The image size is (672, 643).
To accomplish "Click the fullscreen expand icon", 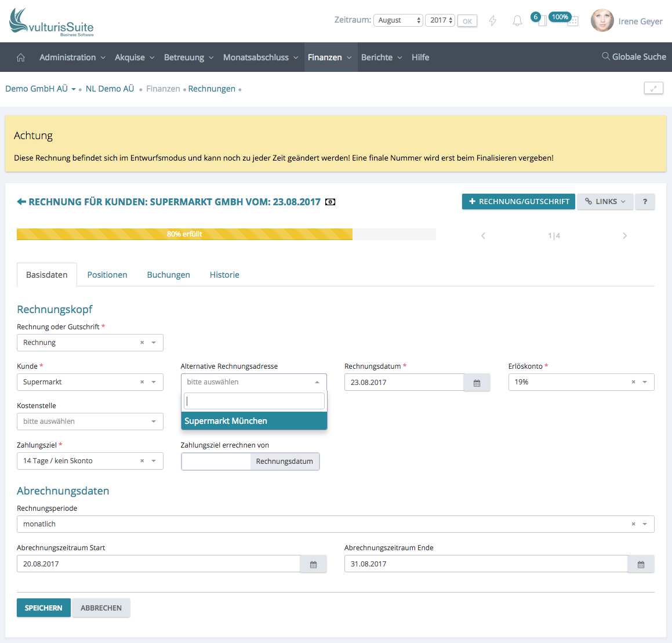I will pyautogui.click(x=653, y=88).
